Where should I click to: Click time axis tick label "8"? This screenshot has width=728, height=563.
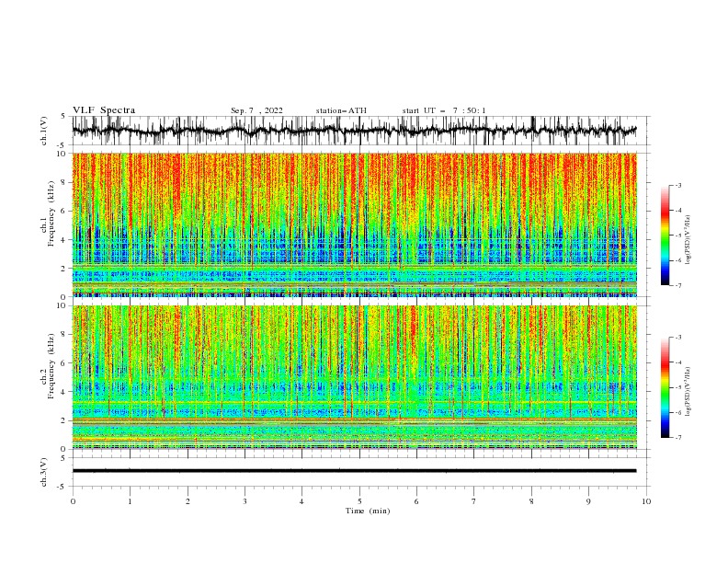(x=531, y=501)
